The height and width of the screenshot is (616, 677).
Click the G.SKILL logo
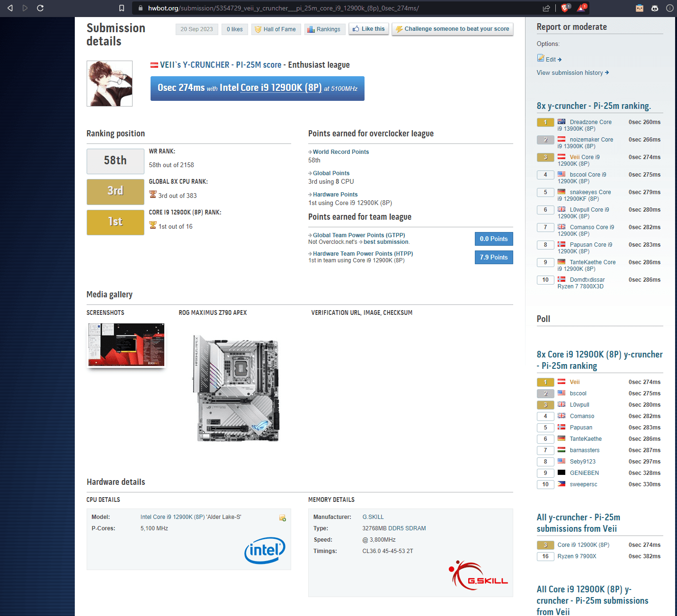coord(478,575)
